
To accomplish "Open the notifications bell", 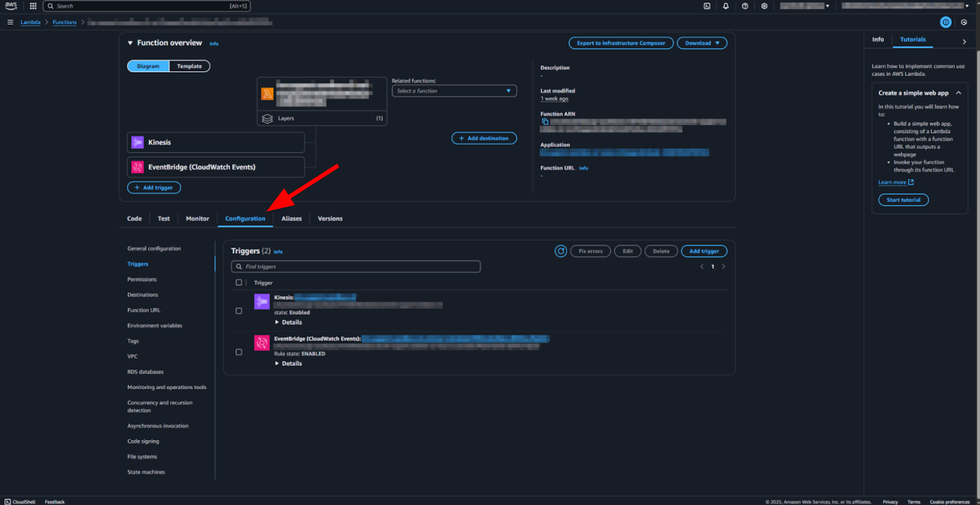I will pyautogui.click(x=726, y=6).
